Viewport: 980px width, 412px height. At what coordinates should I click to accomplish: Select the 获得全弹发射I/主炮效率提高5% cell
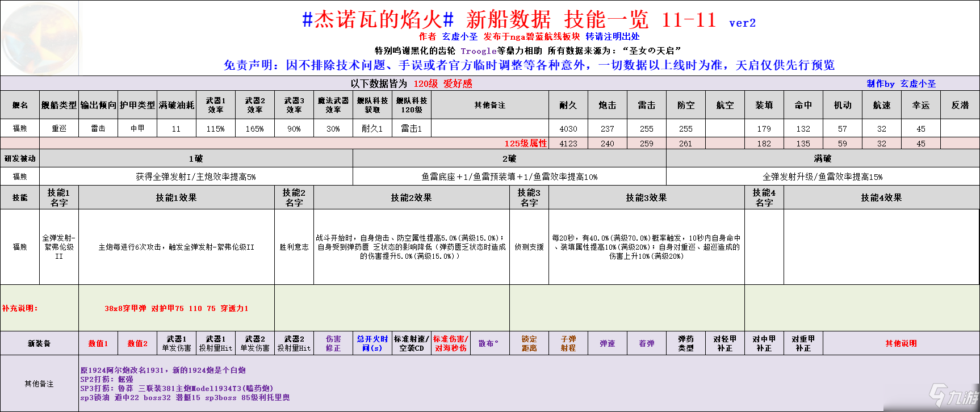tap(196, 176)
